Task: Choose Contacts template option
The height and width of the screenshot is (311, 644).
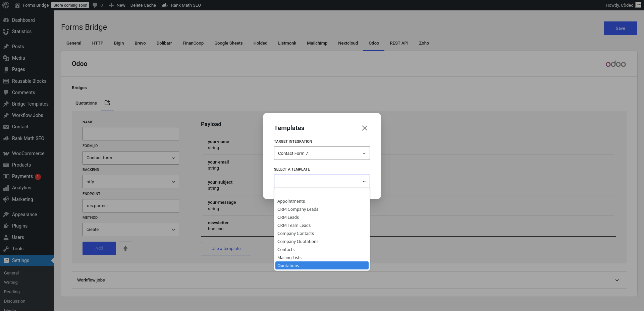Action: pyautogui.click(x=322, y=250)
